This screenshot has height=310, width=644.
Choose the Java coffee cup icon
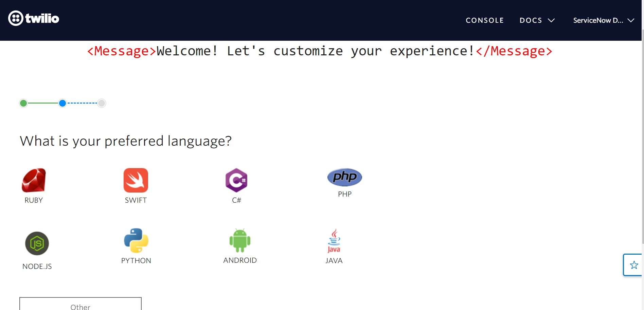pyautogui.click(x=334, y=241)
